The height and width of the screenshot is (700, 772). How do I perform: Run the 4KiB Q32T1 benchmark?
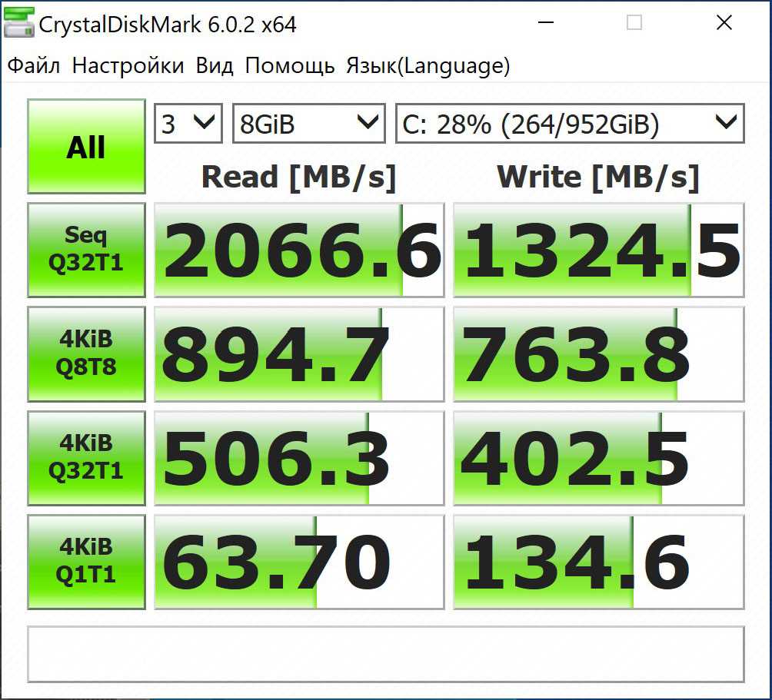pos(86,458)
